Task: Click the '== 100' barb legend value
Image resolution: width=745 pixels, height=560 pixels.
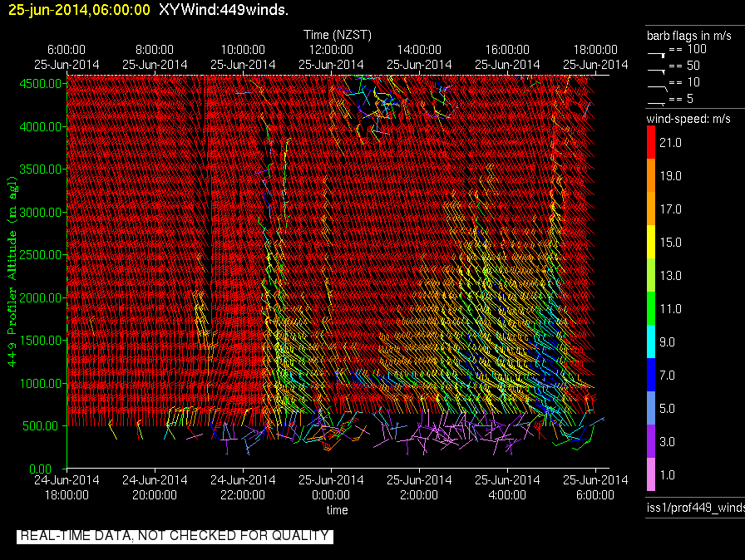Action: coord(688,49)
